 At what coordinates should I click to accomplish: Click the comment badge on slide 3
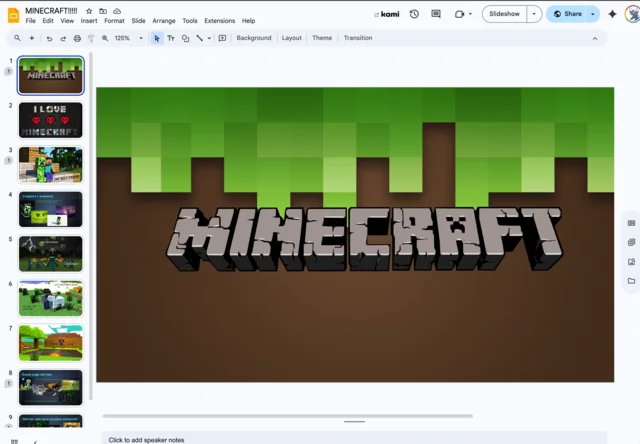pyautogui.click(x=8, y=161)
